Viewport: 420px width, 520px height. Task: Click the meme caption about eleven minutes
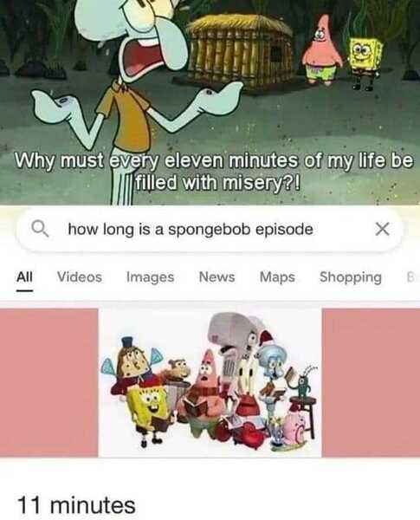[214, 172]
